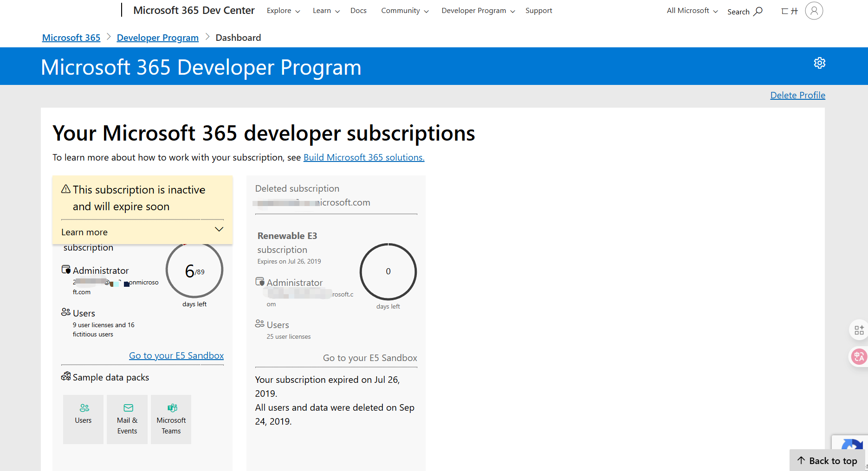Expand the Learn more warning section
The image size is (868, 471).
(x=143, y=232)
